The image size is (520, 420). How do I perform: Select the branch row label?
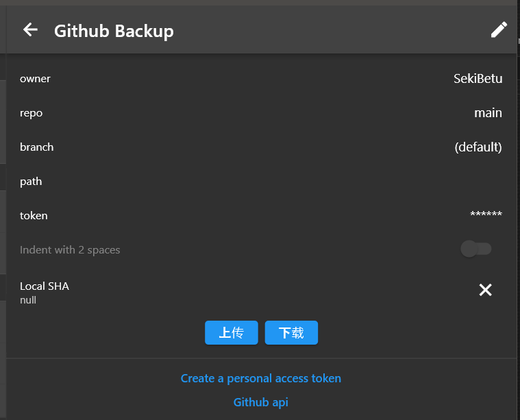click(36, 147)
